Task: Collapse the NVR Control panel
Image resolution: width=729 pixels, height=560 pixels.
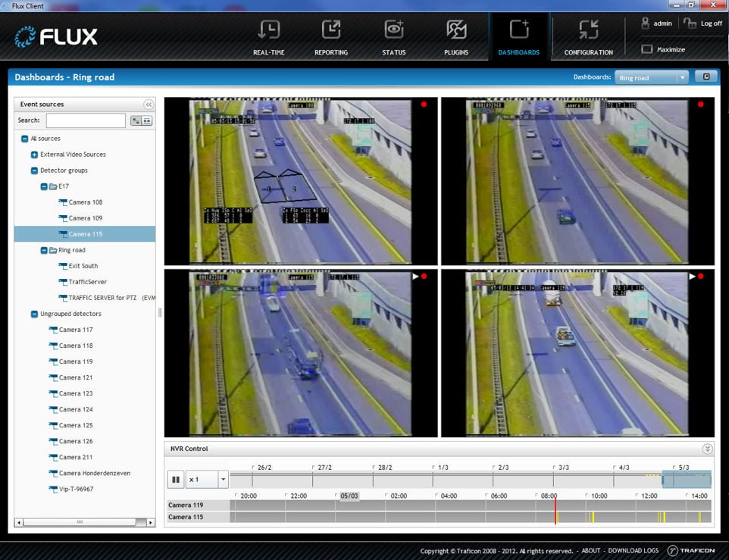Action: (x=707, y=449)
